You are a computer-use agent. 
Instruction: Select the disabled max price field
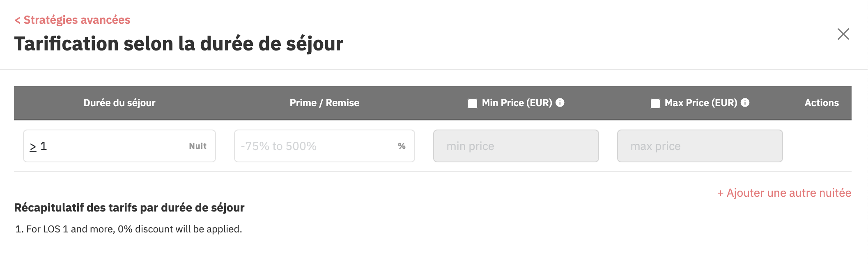700,146
